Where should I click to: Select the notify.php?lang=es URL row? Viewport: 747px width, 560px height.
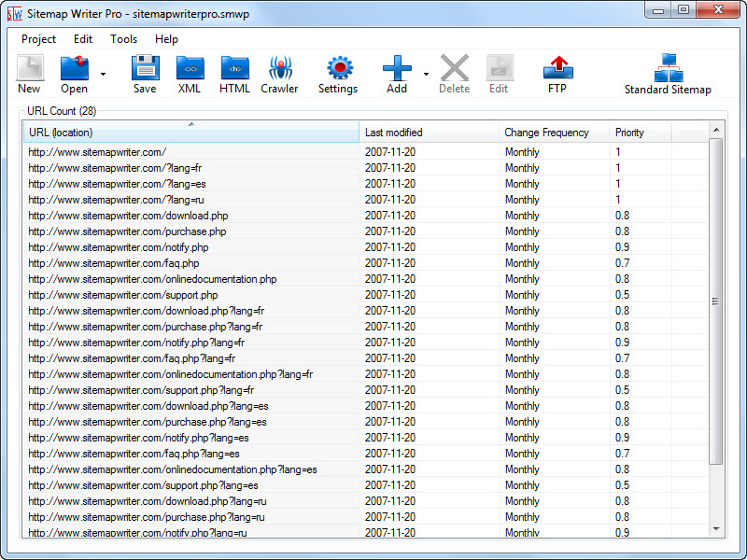pos(365,438)
